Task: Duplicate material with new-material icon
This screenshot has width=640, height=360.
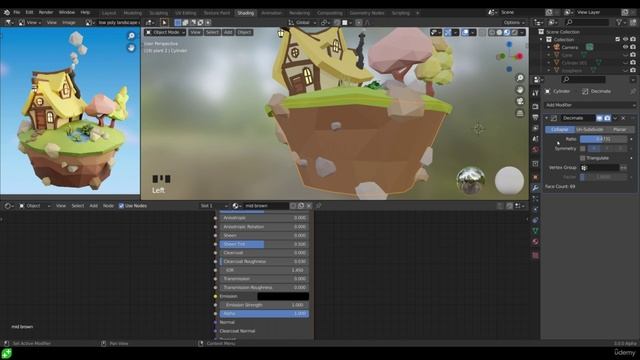Action: (x=301, y=206)
